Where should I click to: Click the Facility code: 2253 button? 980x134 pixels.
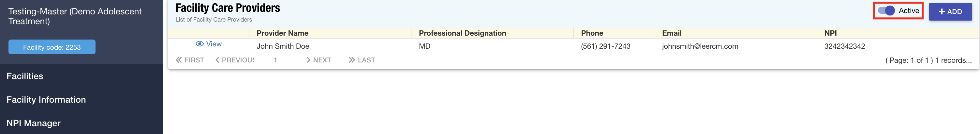click(x=52, y=47)
